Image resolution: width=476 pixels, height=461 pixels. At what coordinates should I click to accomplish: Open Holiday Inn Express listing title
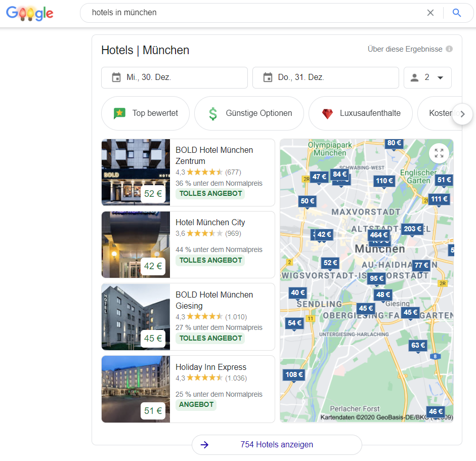click(x=210, y=367)
